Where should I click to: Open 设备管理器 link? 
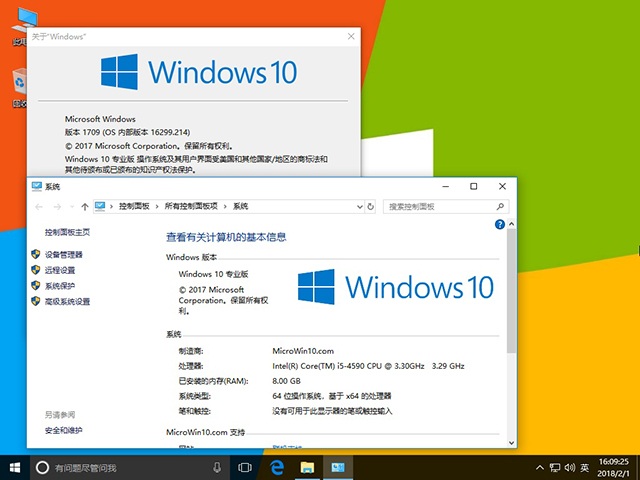64,255
